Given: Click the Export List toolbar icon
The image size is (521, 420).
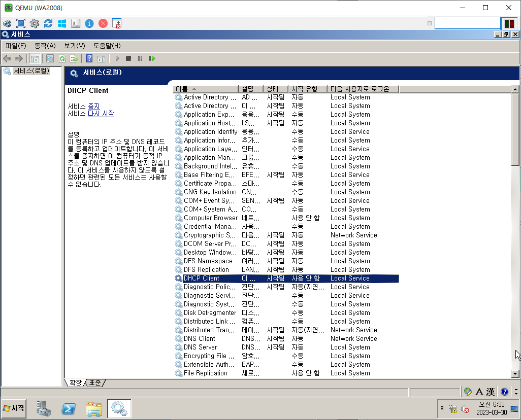Looking at the screenshot, I should (x=74, y=59).
